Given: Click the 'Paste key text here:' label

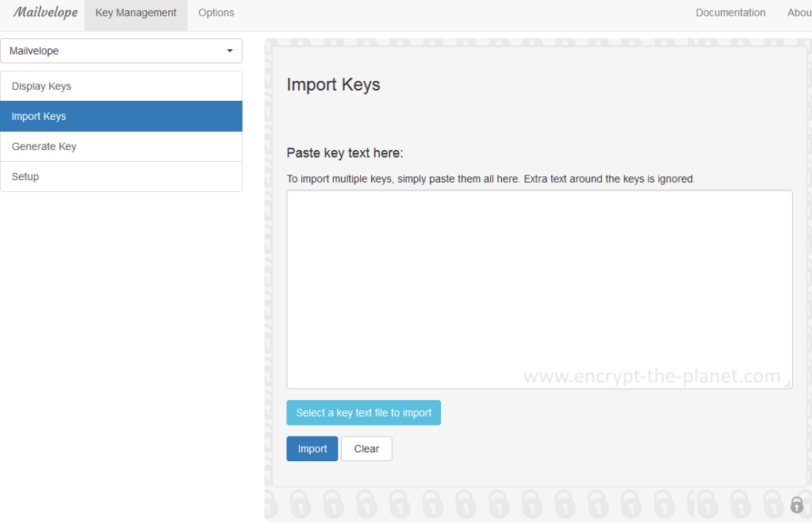Looking at the screenshot, I should (x=345, y=153).
